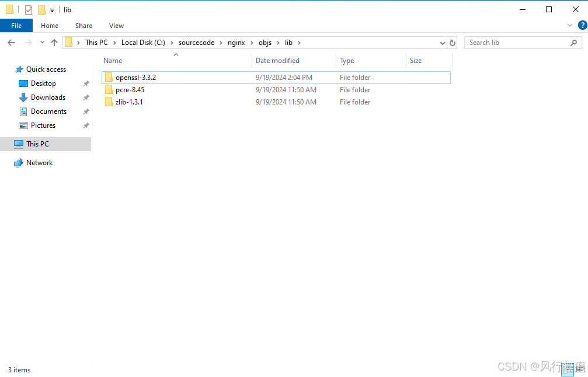
Task: Click File folder type of pcre-8.45
Action: (355, 89)
